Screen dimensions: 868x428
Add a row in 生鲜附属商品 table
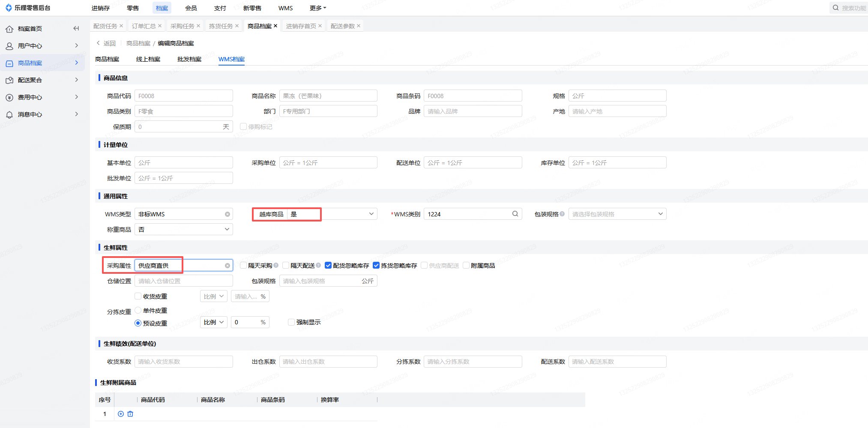click(x=121, y=414)
